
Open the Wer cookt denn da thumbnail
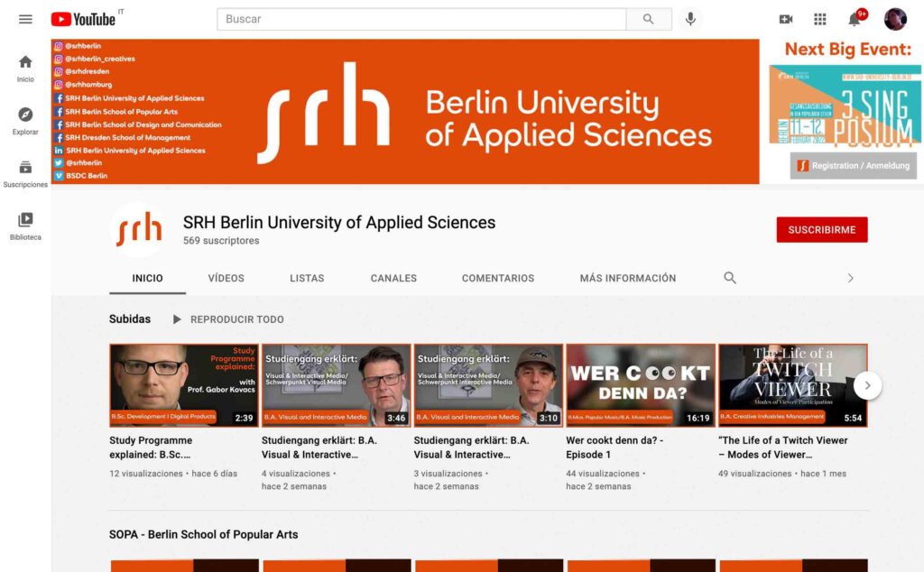click(641, 385)
